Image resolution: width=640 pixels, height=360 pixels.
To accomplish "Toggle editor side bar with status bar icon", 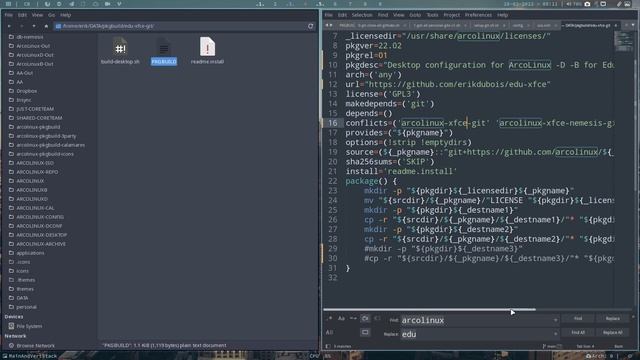I will (328, 347).
